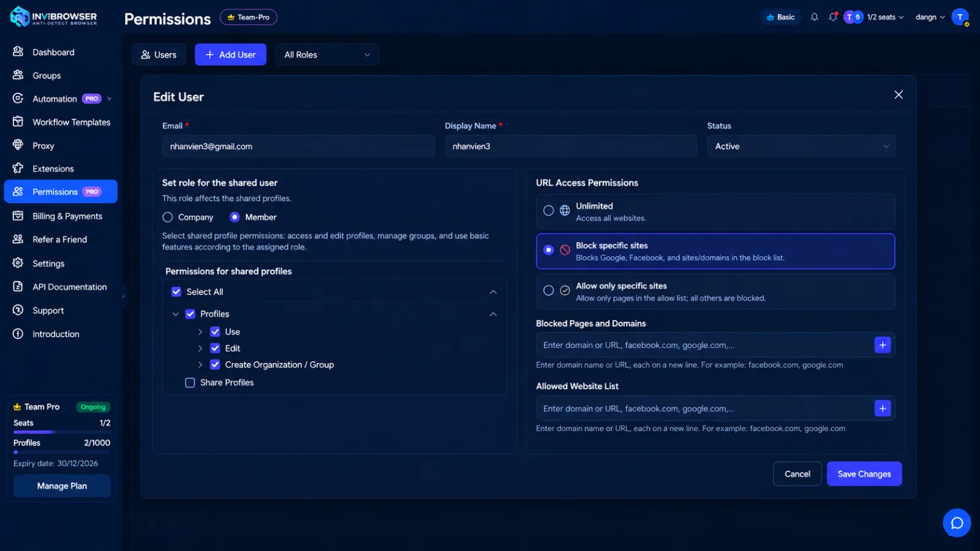
Task: Open the notifications bell icon
Action: tap(814, 17)
